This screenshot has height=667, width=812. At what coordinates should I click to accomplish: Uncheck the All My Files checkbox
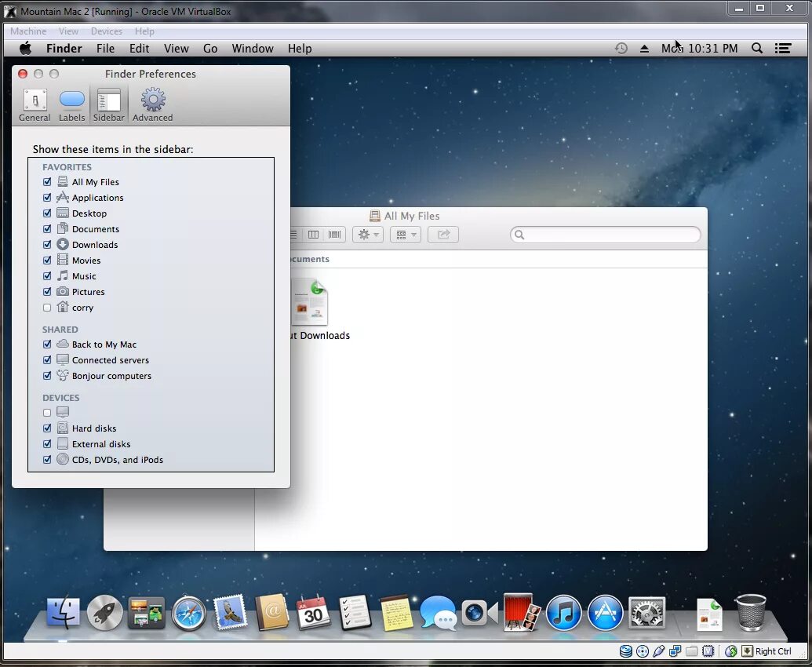pos(47,182)
